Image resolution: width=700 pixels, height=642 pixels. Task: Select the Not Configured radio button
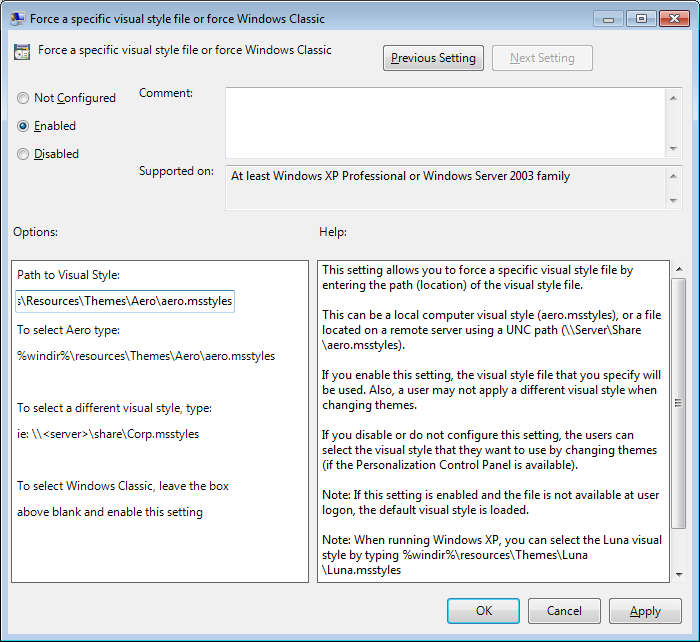point(23,98)
